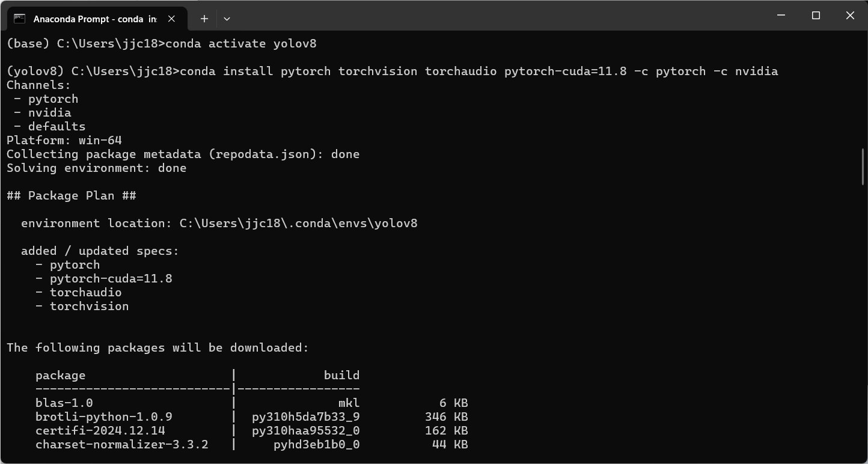
Task: Close the Anaconda Prompt tab
Action: click(x=171, y=19)
